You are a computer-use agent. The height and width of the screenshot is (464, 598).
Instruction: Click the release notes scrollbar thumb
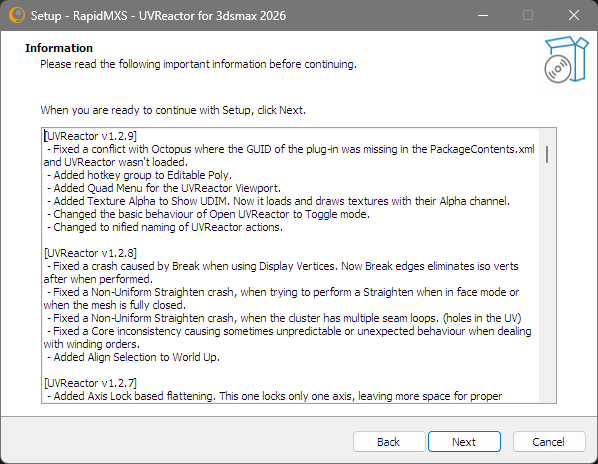[547, 154]
